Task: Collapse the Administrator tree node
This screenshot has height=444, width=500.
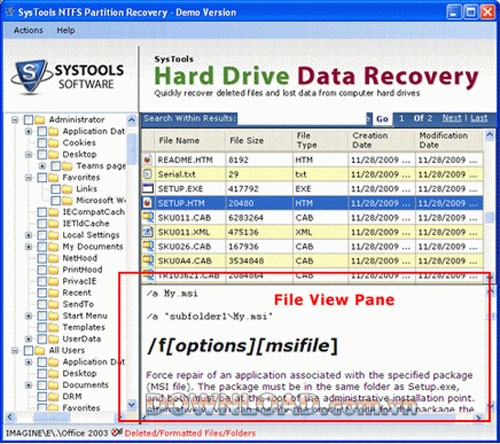Action: [15, 120]
